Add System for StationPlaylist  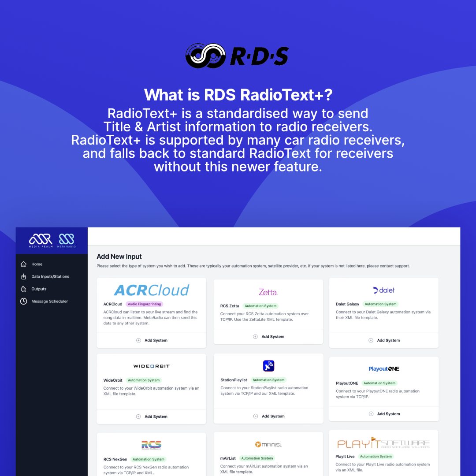coord(269,416)
